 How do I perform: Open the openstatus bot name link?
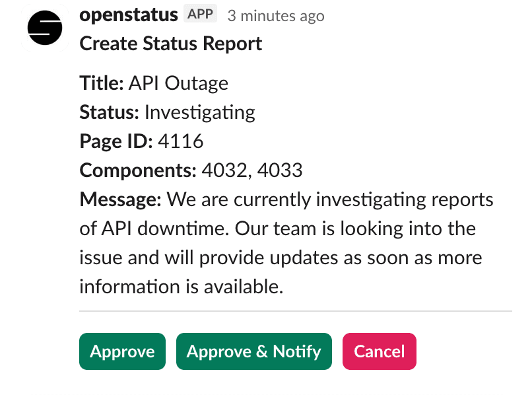[x=128, y=14]
